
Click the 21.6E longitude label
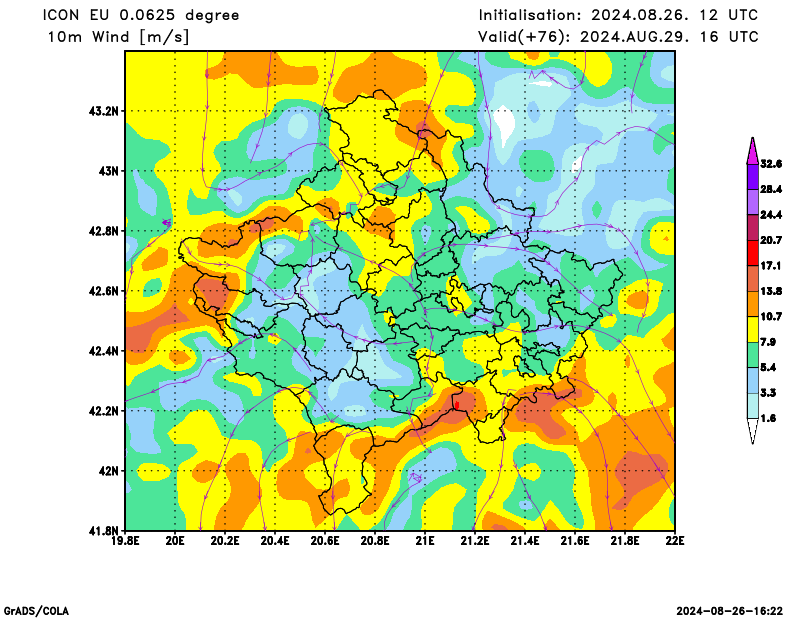click(575, 541)
